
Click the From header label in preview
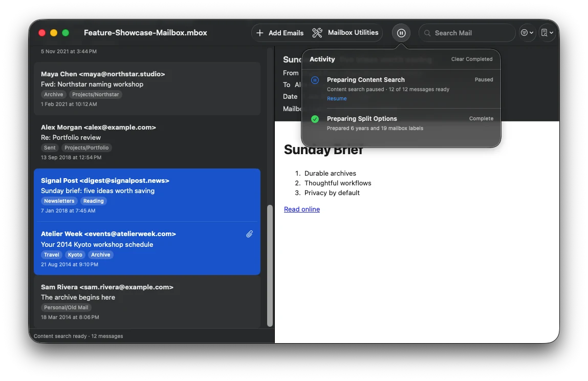point(291,73)
